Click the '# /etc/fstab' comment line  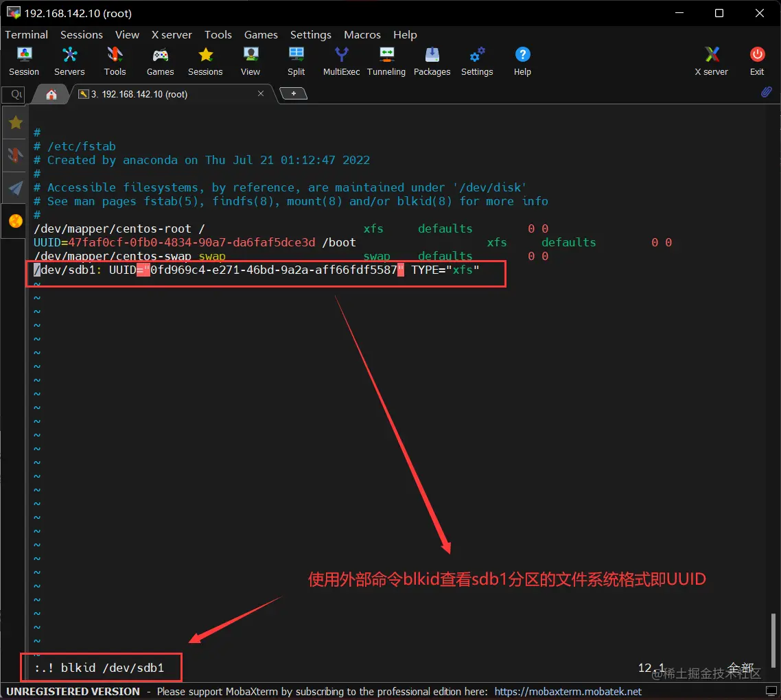75,146
